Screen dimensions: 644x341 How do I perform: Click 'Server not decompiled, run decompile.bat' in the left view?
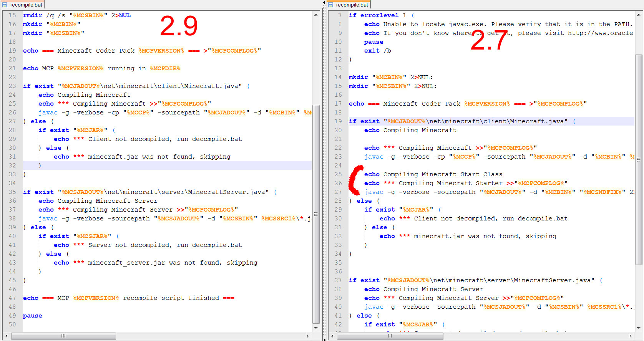point(148,245)
